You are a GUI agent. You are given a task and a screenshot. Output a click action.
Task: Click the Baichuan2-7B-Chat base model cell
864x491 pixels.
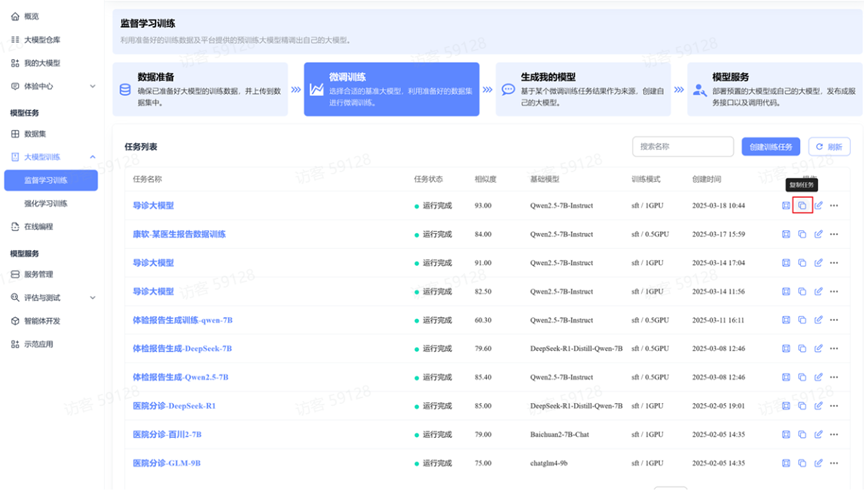(x=559, y=435)
